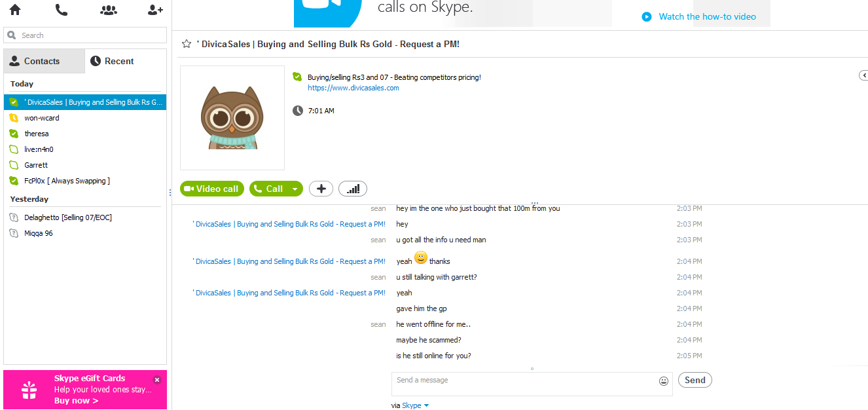The width and height of the screenshot is (868, 410).
Task: Click the sidebar splitter handle dots
Action: click(170, 193)
